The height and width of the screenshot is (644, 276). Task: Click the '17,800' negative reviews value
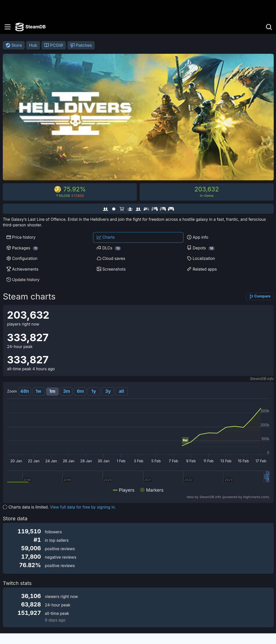(31, 557)
